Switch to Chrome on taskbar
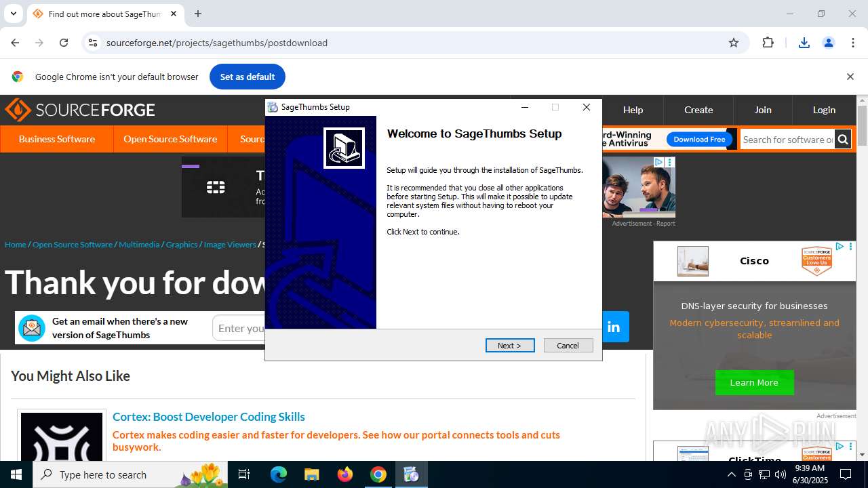Screen dimensions: 868x488 pos(378,474)
